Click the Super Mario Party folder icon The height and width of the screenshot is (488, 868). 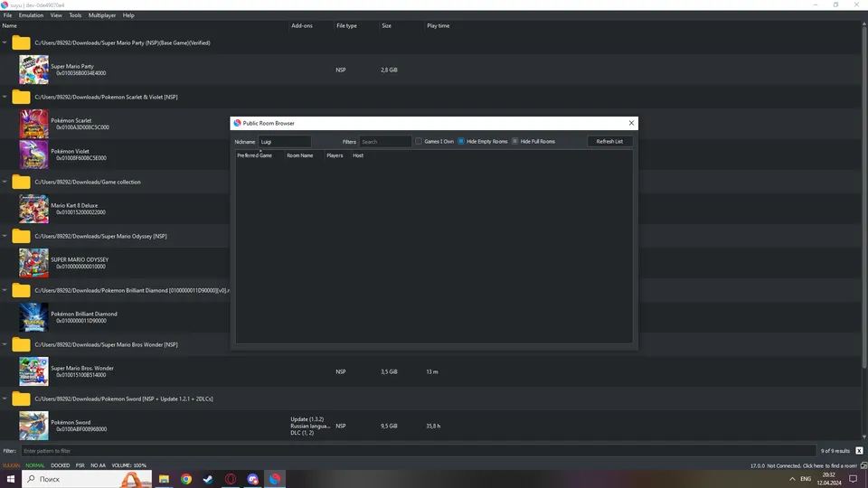[x=21, y=42]
